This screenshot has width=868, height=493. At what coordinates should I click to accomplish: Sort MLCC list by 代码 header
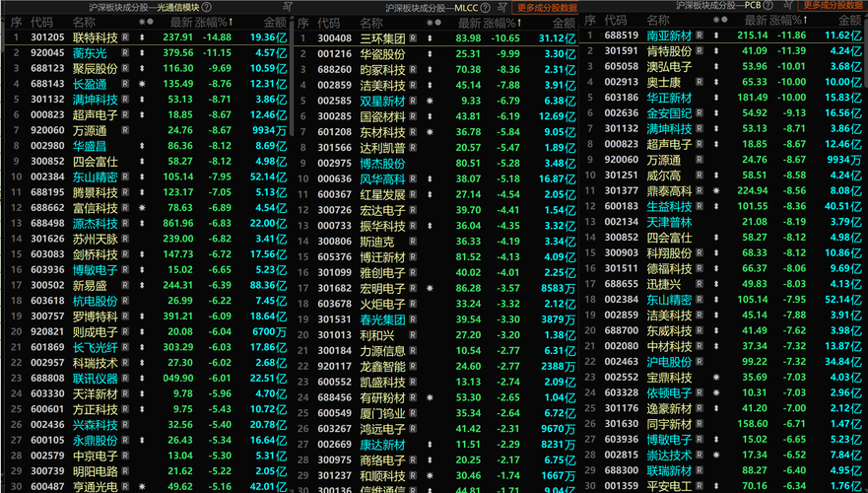click(329, 23)
